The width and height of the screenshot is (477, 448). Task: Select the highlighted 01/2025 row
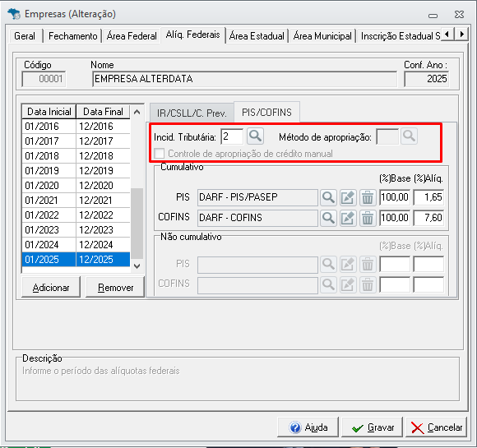click(76, 260)
